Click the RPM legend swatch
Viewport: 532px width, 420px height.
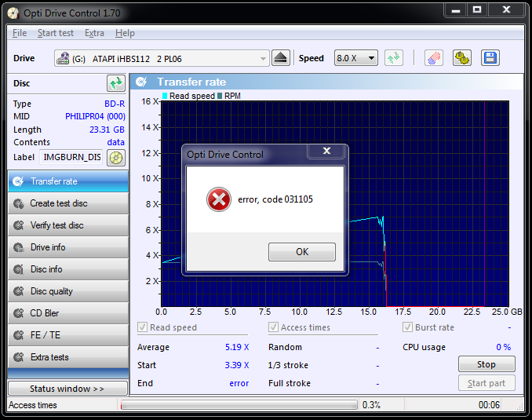[x=220, y=96]
